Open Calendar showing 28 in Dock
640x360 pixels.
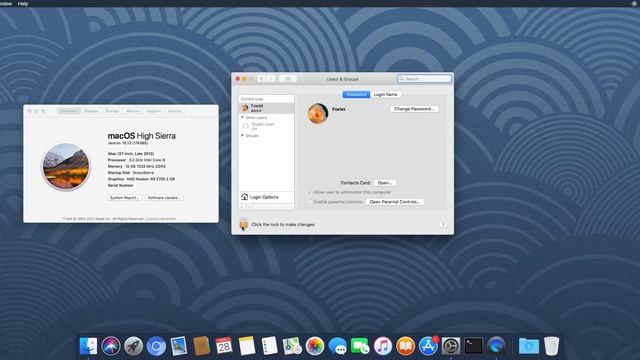[x=224, y=346]
